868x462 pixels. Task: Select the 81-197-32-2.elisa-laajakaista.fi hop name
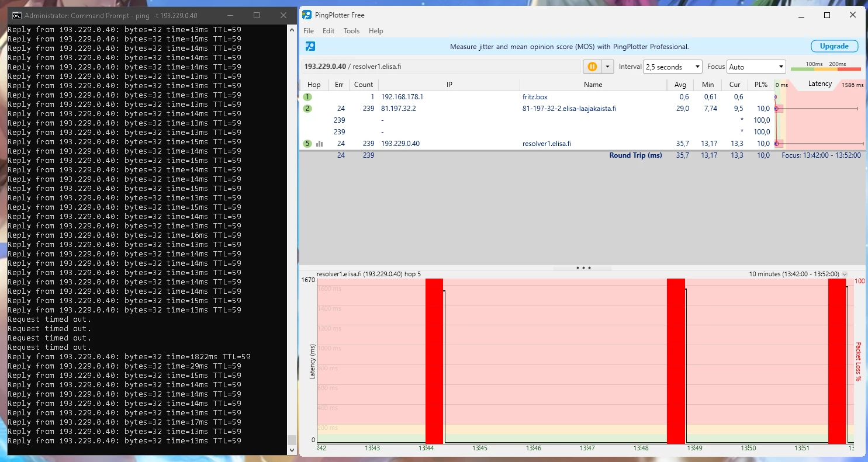(x=569, y=109)
